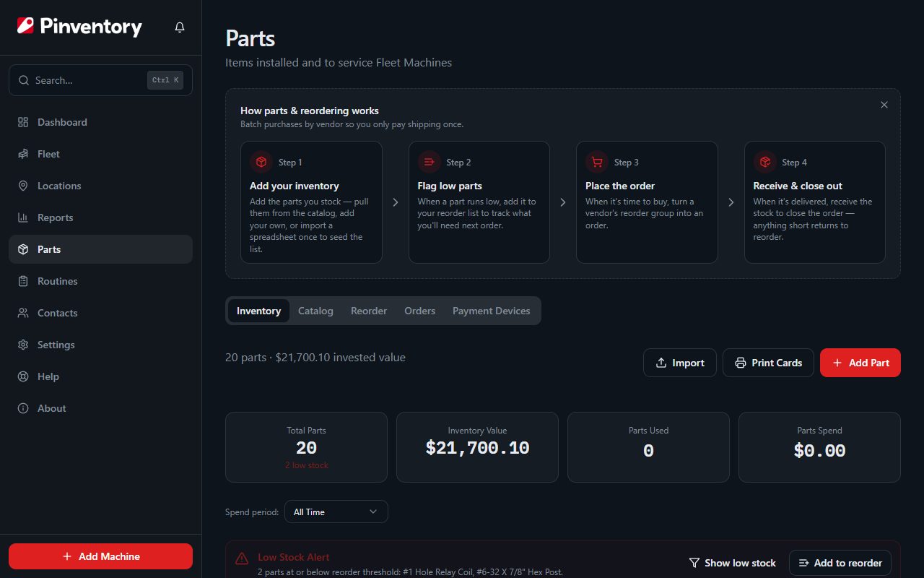Click the Add your inventory step card
Viewport: 924px width, 578px height.
click(311, 202)
